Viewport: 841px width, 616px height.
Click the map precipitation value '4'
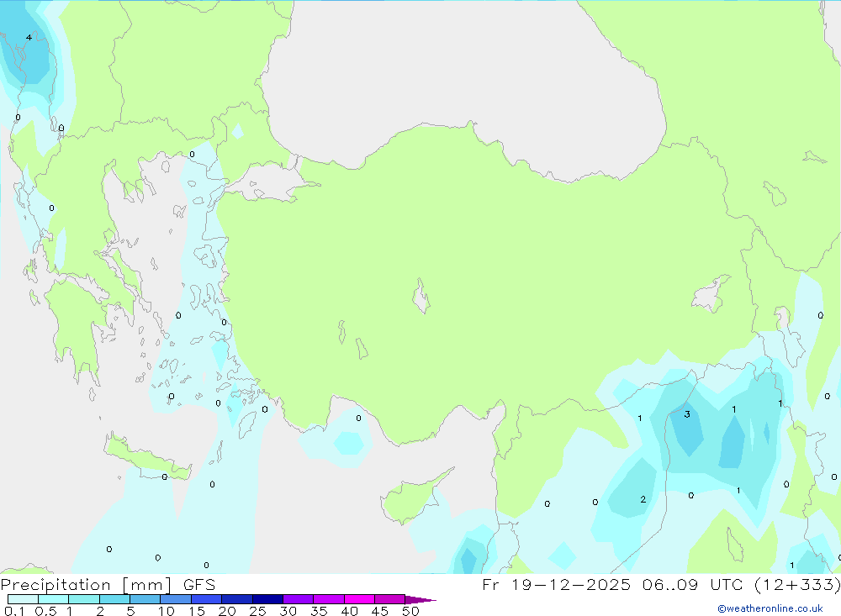coord(29,38)
